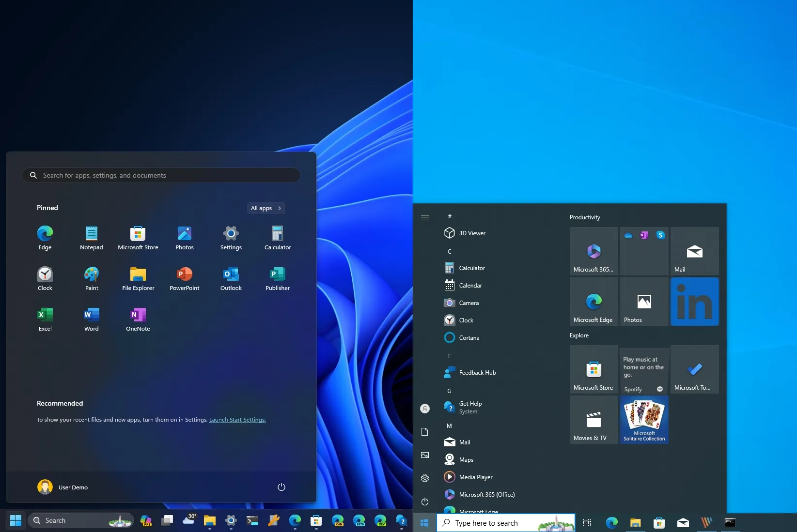The height and width of the screenshot is (532, 797).
Task: Open the Microsoft To Do tile
Action: click(x=695, y=369)
